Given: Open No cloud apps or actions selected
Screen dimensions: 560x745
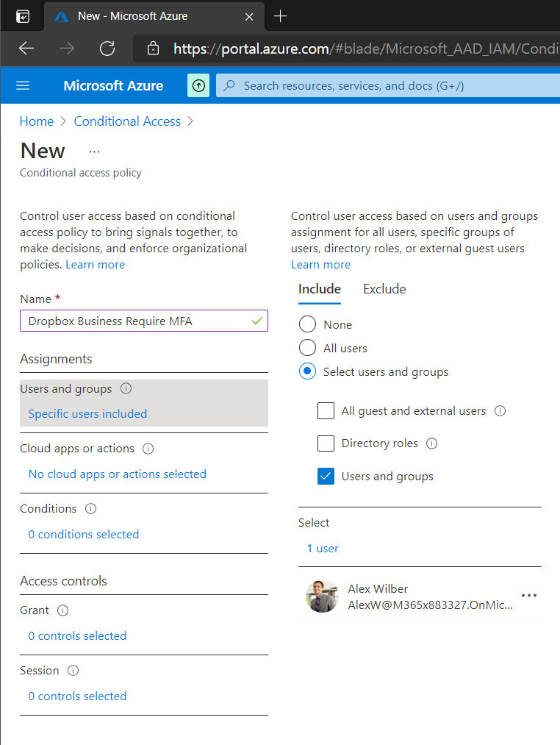Looking at the screenshot, I should [x=118, y=474].
